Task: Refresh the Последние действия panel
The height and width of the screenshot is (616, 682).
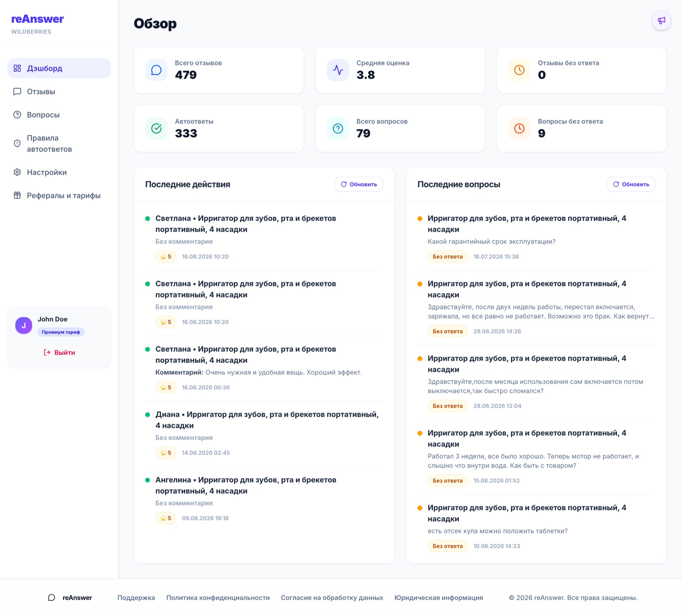Action: (x=359, y=184)
